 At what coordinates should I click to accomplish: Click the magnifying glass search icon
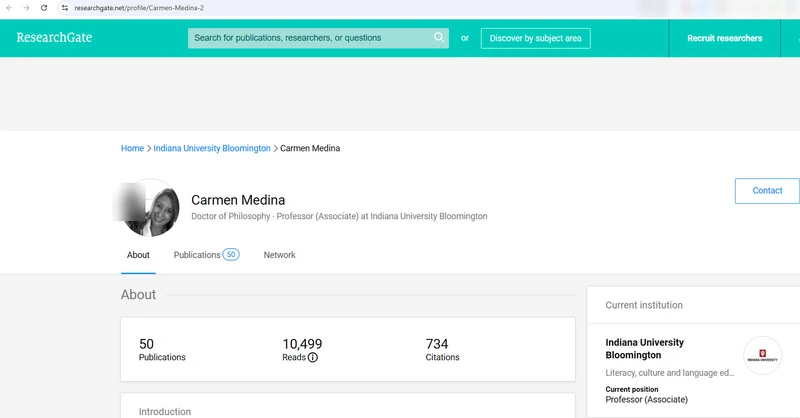click(x=439, y=37)
